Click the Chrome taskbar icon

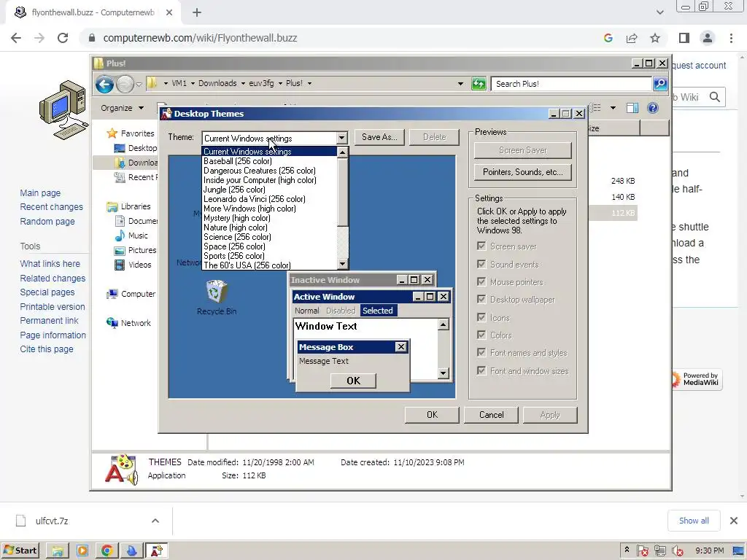[107, 551]
